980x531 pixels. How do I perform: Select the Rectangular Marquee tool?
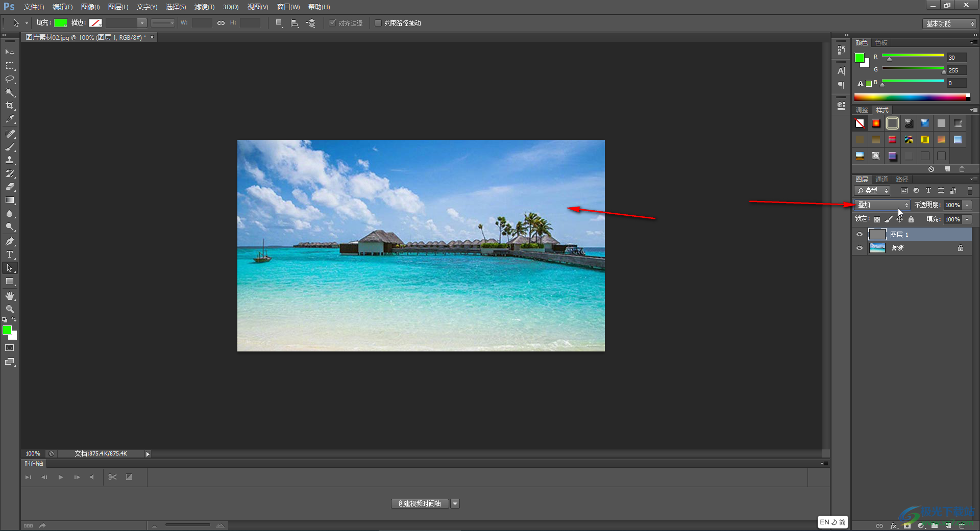(x=10, y=66)
